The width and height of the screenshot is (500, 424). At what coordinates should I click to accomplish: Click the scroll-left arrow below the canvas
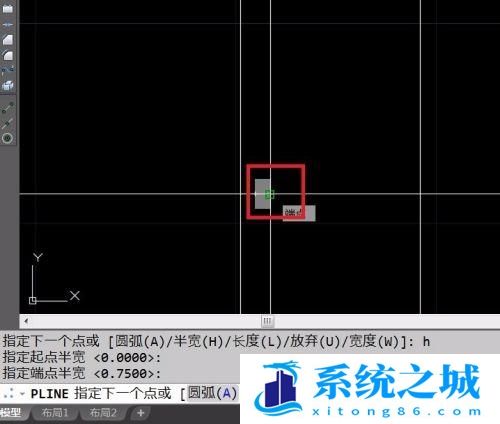(26, 321)
